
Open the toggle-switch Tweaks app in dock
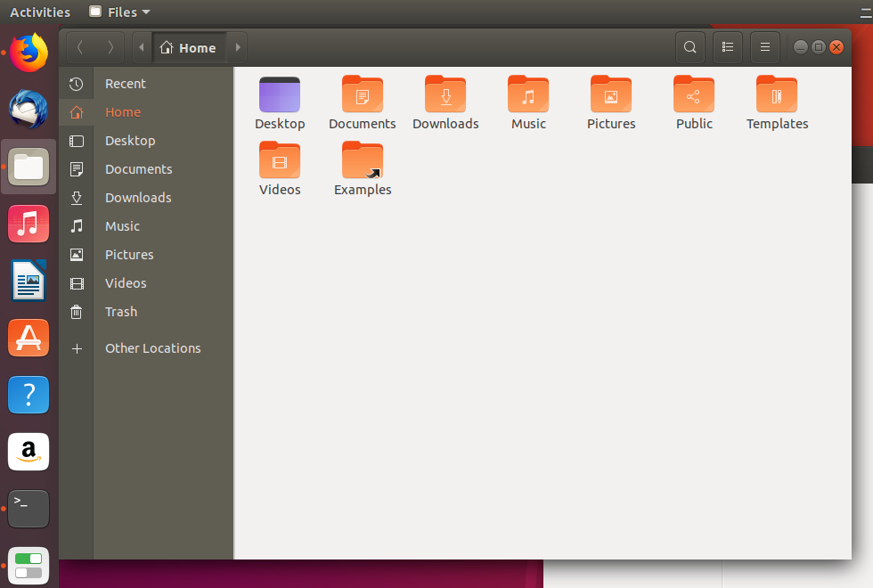[x=29, y=566]
